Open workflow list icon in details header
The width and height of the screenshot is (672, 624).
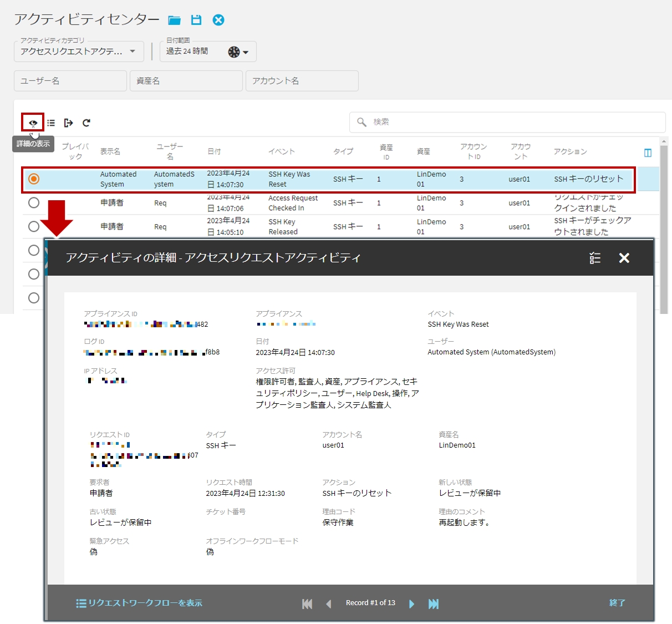point(595,258)
